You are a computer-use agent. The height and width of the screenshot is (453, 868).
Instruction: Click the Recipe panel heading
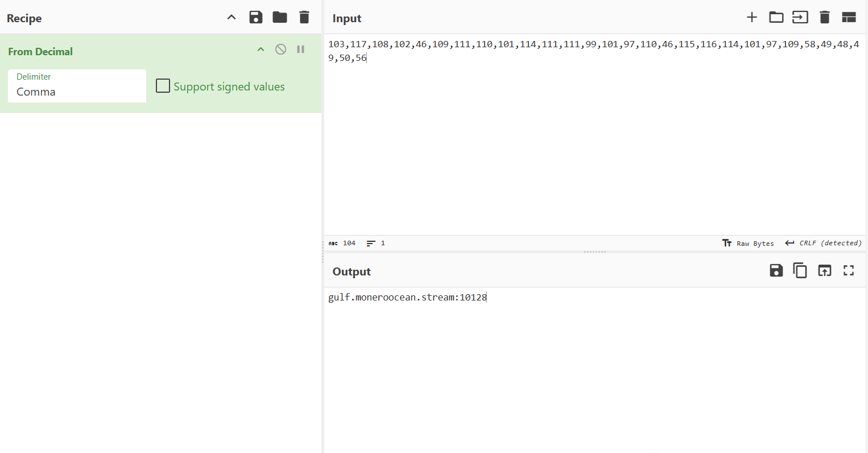(24, 18)
